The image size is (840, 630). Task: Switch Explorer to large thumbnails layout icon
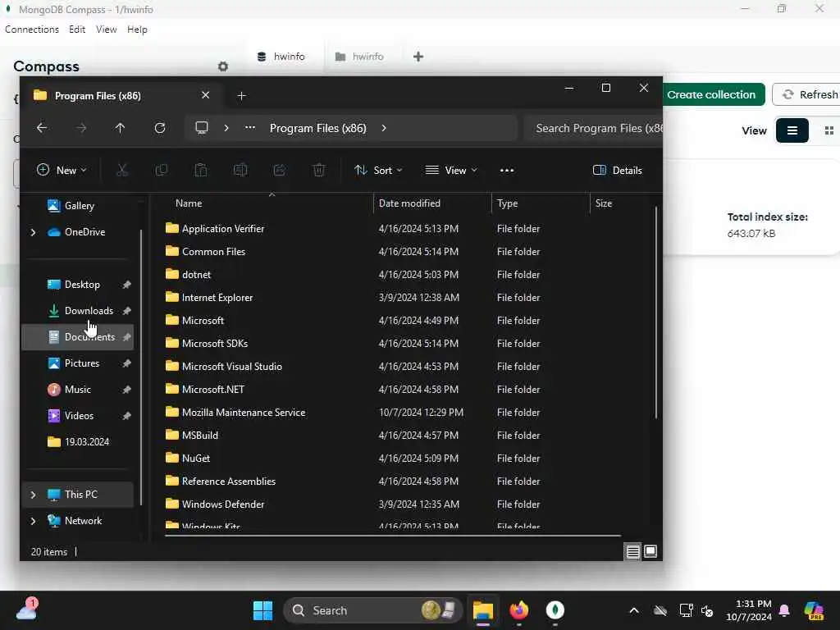point(651,551)
